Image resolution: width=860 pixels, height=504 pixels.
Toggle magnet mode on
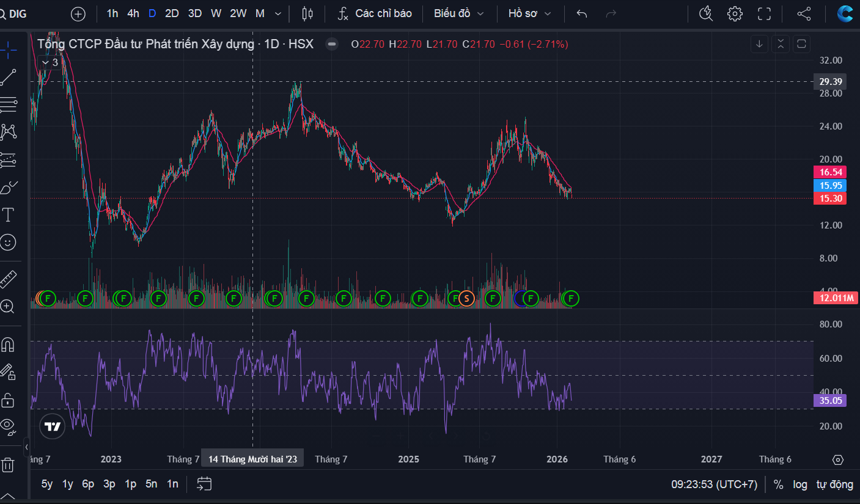[8, 345]
